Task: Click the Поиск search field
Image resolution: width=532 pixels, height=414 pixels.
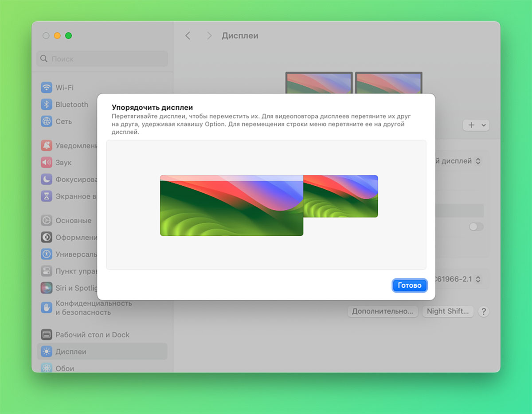Action: (x=102, y=59)
